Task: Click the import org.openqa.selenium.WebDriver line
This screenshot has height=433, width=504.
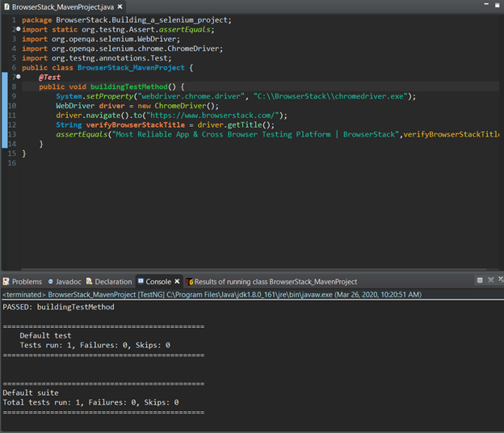Action: tap(101, 40)
